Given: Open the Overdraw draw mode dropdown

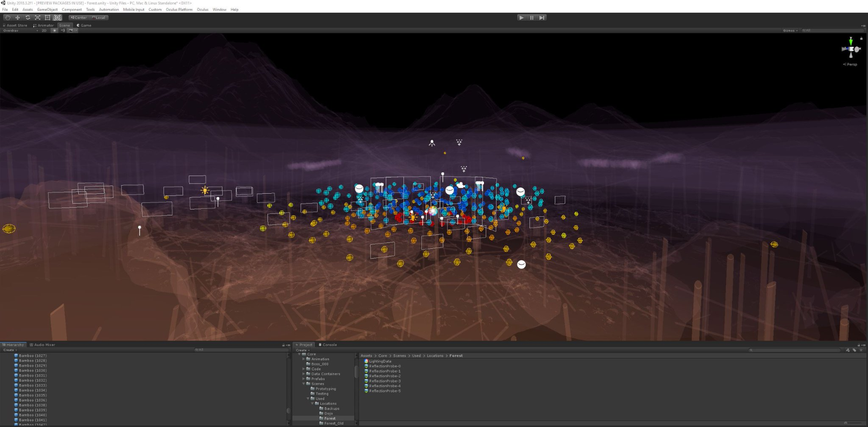Looking at the screenshot, I should pyautogui.click(x=21, y=31).
